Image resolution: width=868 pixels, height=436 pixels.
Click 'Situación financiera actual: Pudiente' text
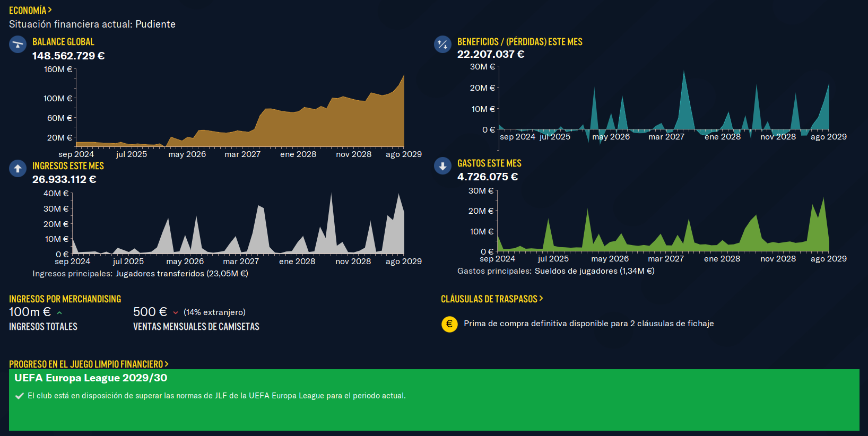92,24
